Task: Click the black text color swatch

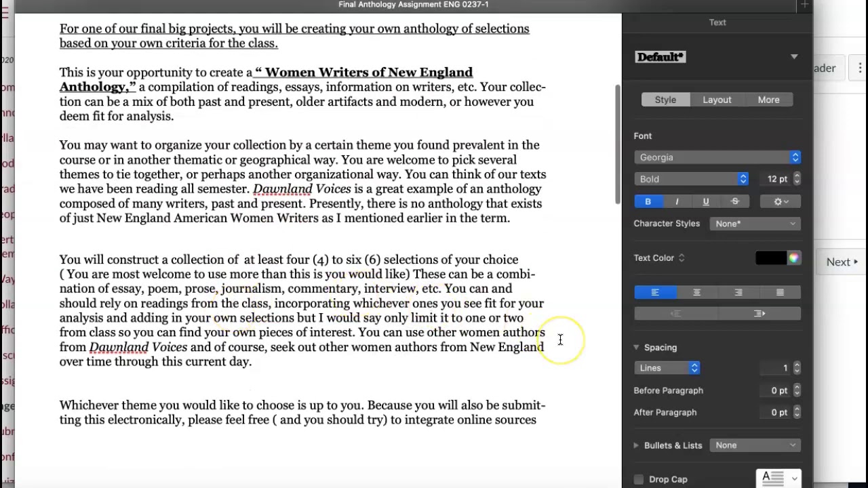Action: point(772,258)
